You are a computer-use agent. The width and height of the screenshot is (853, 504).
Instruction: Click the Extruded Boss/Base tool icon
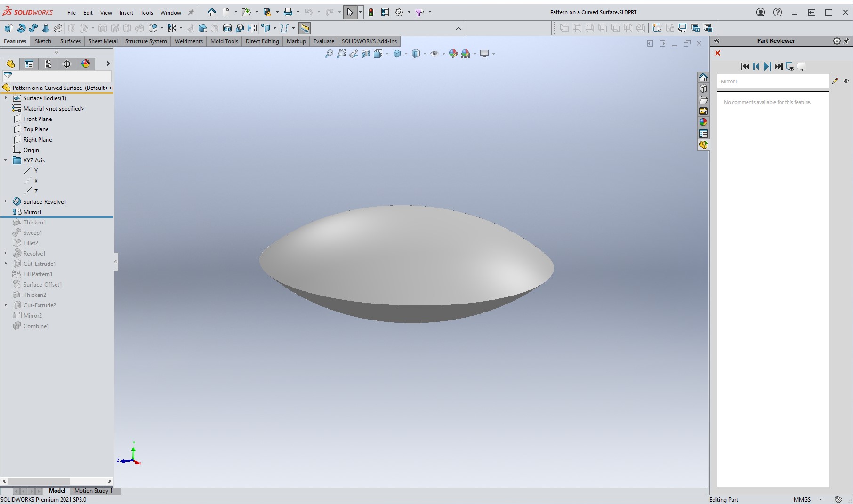8,28
